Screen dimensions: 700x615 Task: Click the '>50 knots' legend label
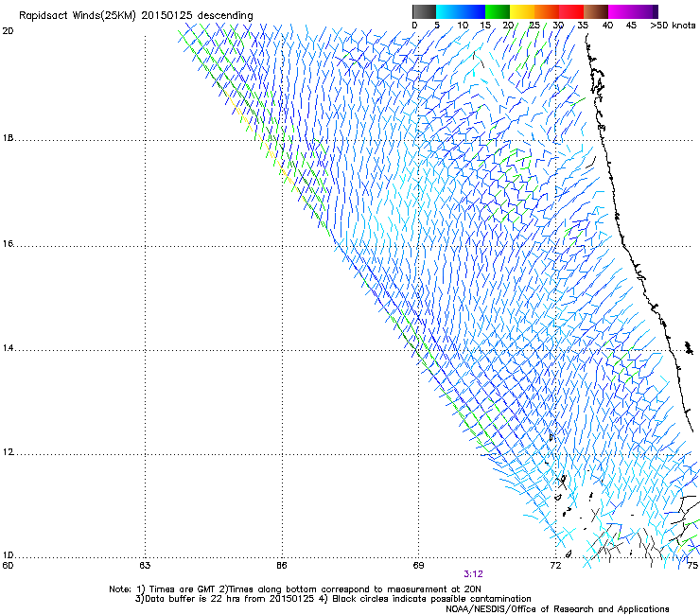(x=673, y=26)
